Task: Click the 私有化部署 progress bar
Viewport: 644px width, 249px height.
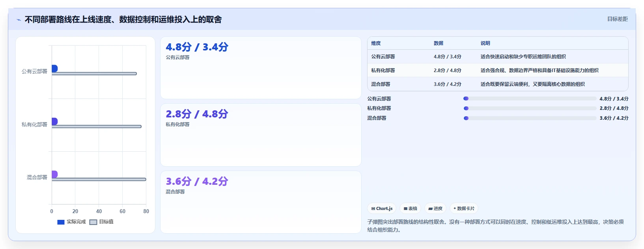Action: click(530, 108)
